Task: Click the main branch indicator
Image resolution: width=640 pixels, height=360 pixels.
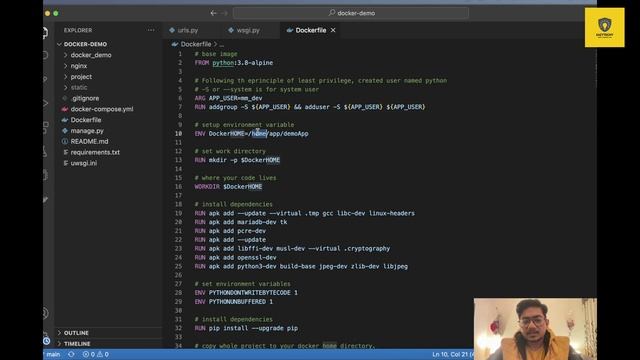Action: [53, 354]
